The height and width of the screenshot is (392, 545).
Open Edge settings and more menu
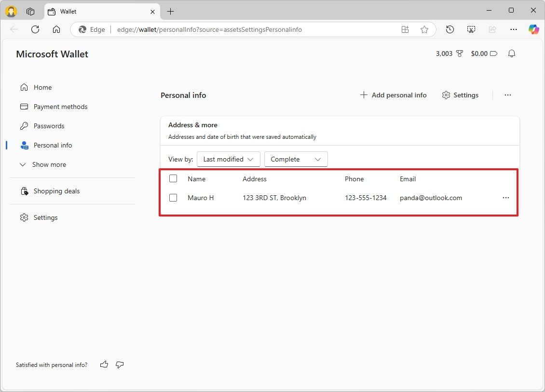513,29
